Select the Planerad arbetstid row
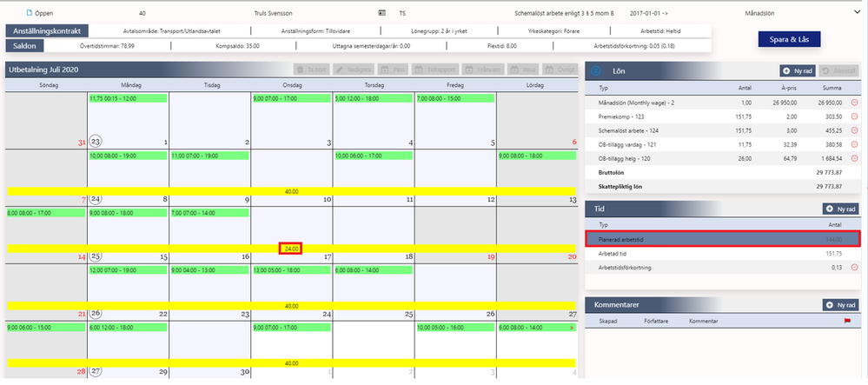The image size is (868, 385). 723,239
